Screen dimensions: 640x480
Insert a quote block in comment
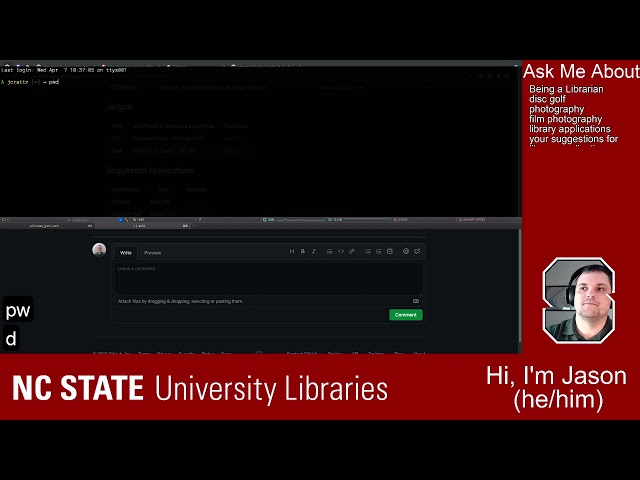[x=329, y=251]
